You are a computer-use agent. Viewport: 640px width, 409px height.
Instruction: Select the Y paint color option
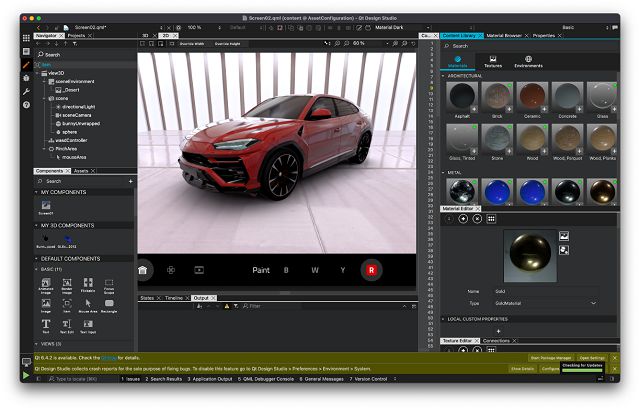coord(342,269)
